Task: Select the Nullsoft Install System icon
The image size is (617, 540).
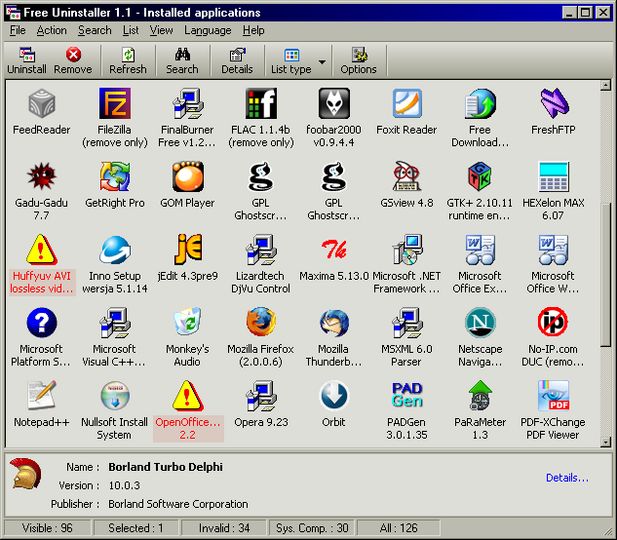Action: click(115, 396)
